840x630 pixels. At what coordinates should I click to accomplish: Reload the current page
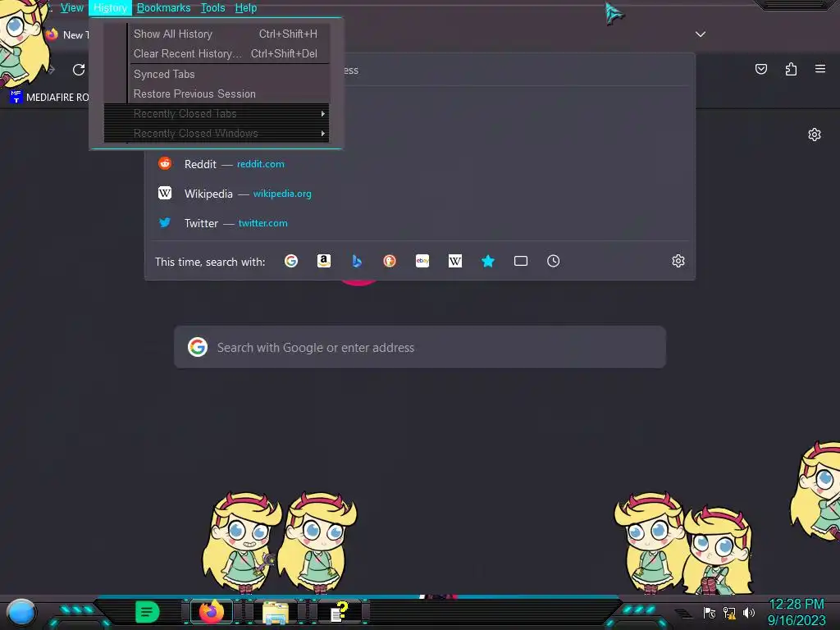point(79,70)
